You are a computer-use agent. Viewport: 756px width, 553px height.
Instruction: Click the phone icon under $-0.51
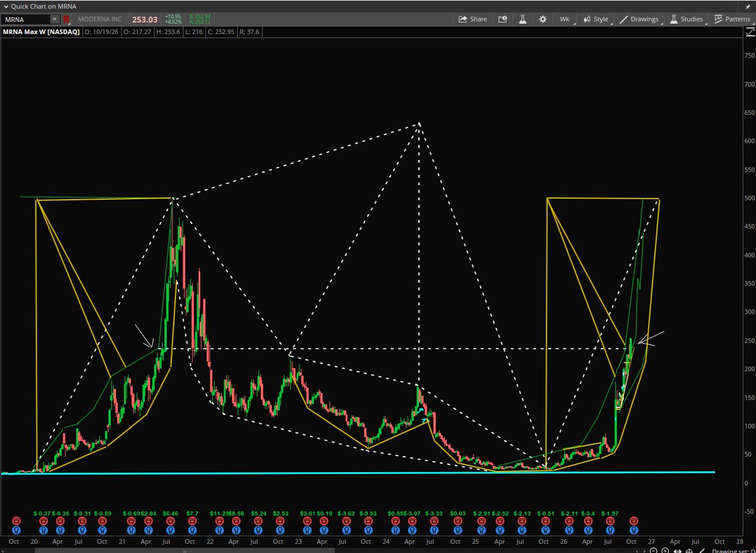546,521
